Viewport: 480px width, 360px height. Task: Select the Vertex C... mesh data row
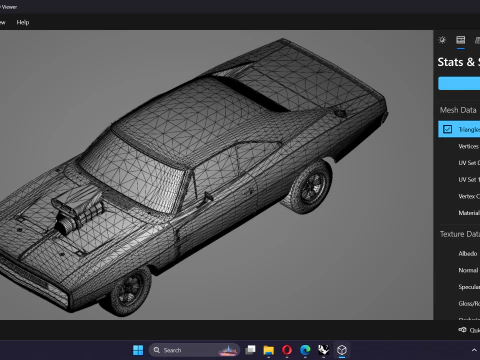(x=459, y=196)
